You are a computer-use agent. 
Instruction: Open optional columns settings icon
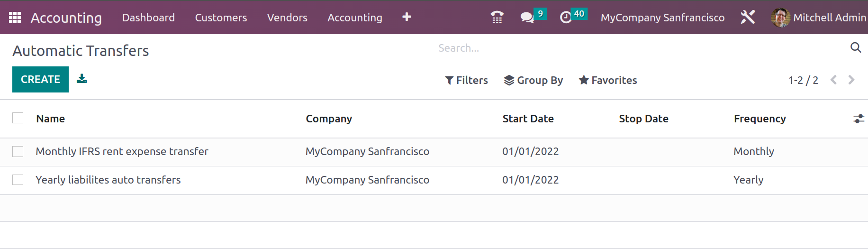pos(859,119)
